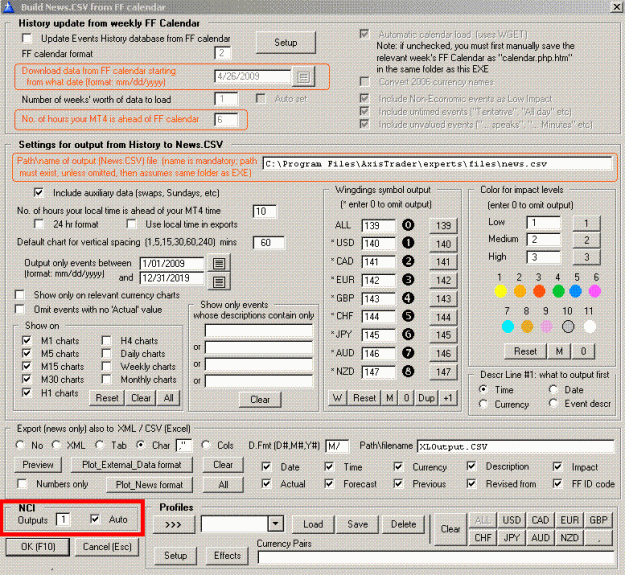Click Cancel (Esc) button
625x575 pixels.
click(x=107, y=547)
